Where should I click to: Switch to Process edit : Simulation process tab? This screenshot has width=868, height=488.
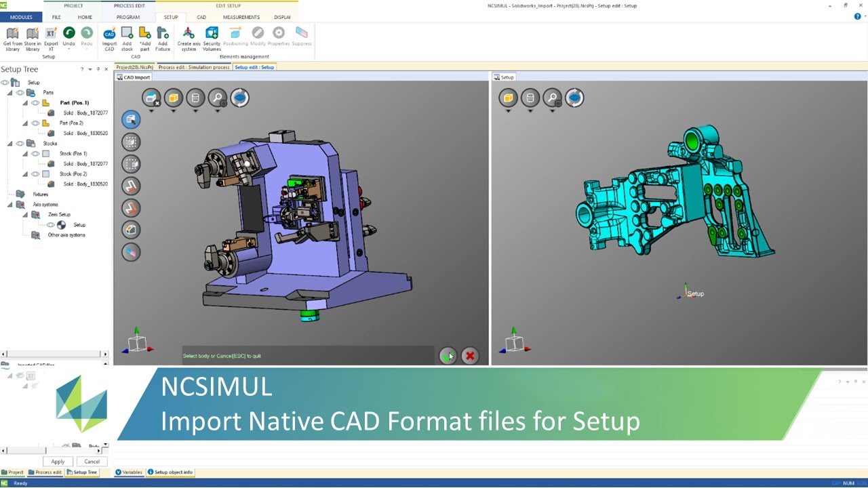click(194, 67)
